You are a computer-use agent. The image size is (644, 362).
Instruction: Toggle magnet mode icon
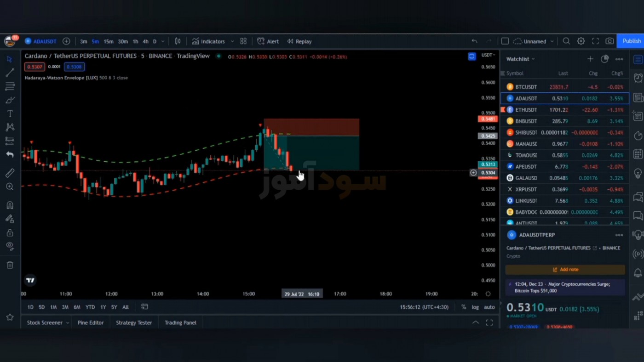[x=10, y=205]
